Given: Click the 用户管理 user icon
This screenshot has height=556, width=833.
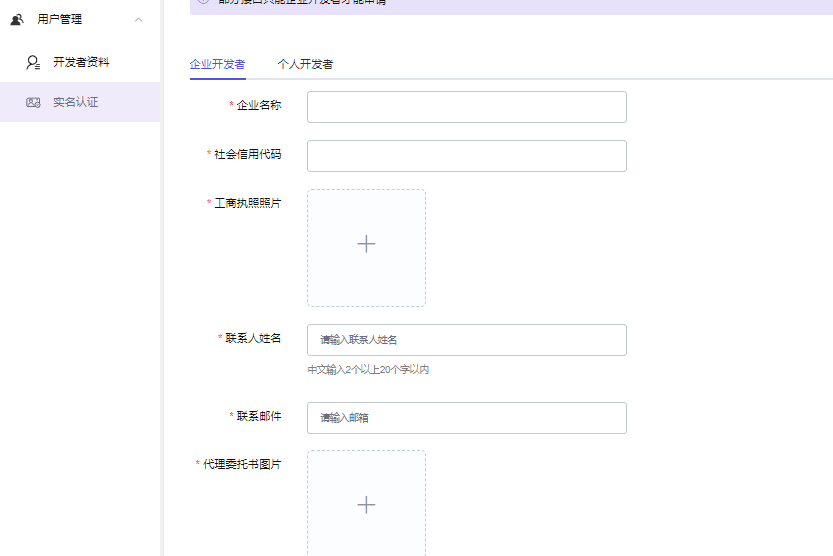Looking at the screenshot, I should [x=17, y=20].
